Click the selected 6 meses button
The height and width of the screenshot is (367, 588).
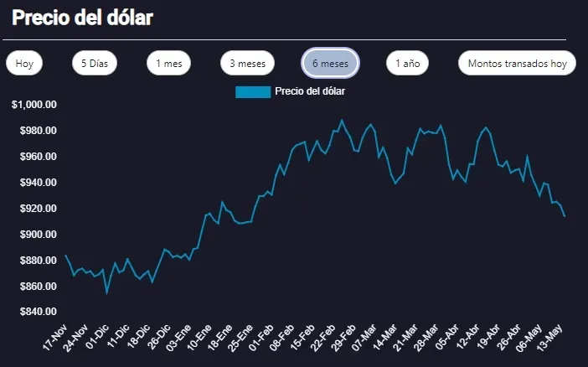tap(330, 64)
